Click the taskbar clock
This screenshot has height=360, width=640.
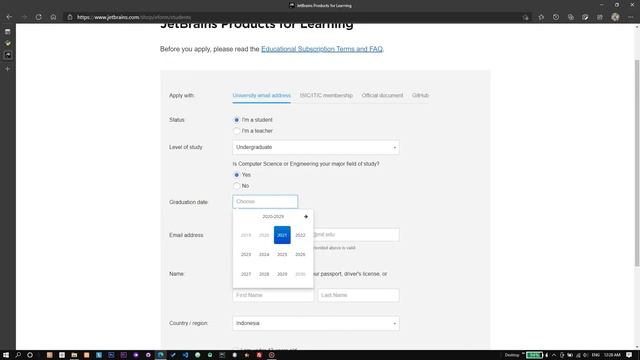[612, 355]
